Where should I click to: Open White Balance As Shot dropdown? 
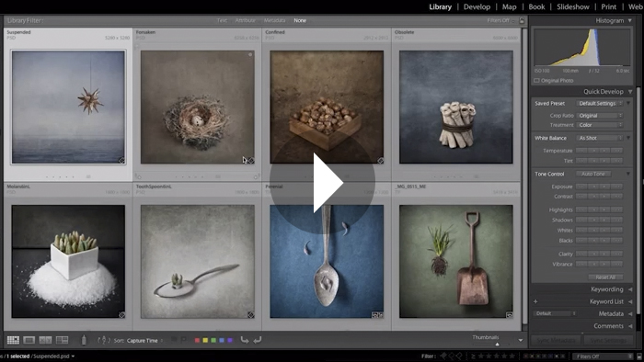coord(600,138)
